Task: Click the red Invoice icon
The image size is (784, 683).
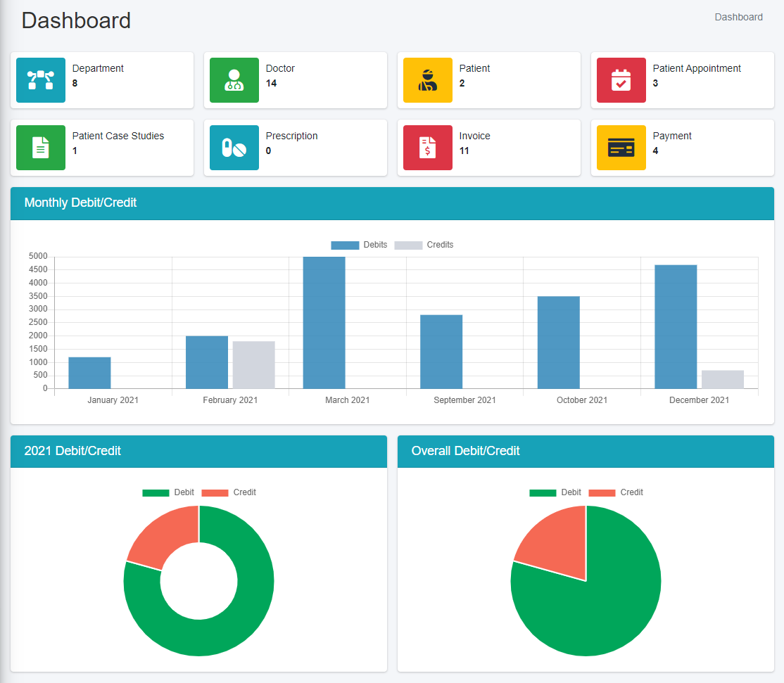Action: [x=428, y=148]
